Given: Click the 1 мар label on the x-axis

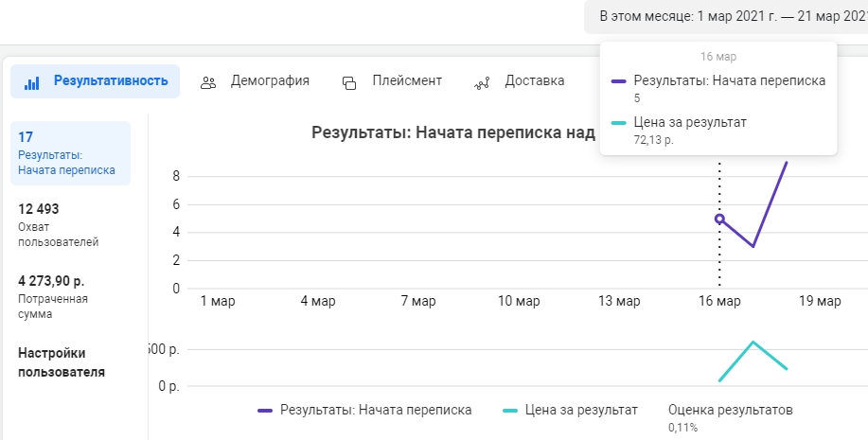Looking at the screenshot, I should pyautogui.click(x=218, y=301).
